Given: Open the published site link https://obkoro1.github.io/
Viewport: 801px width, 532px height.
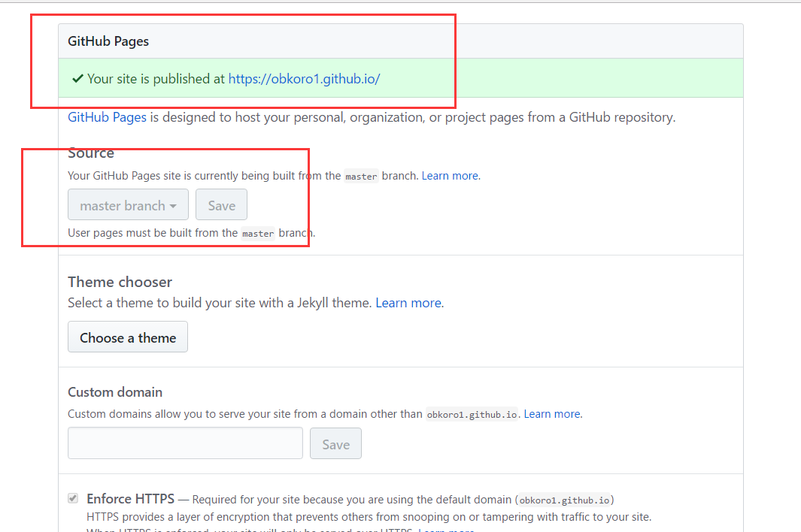Looking at the screenshot, I should point(304,79).
